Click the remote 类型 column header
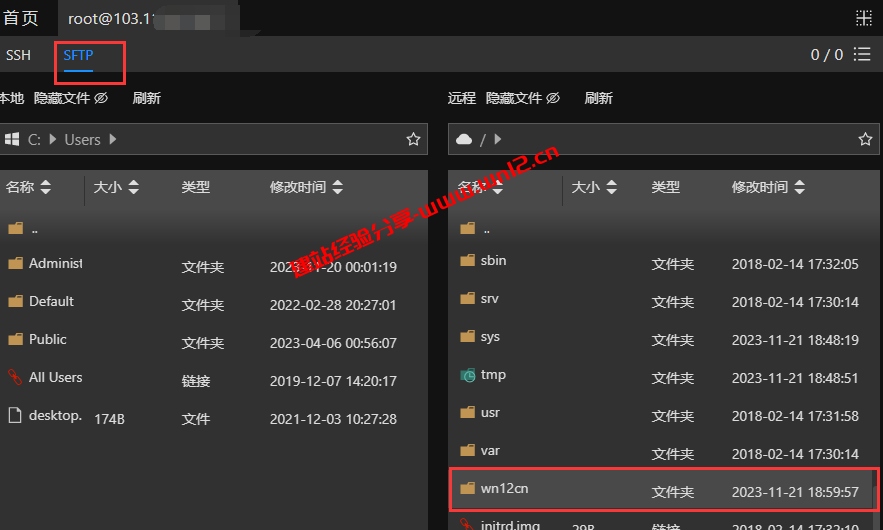 666,187
